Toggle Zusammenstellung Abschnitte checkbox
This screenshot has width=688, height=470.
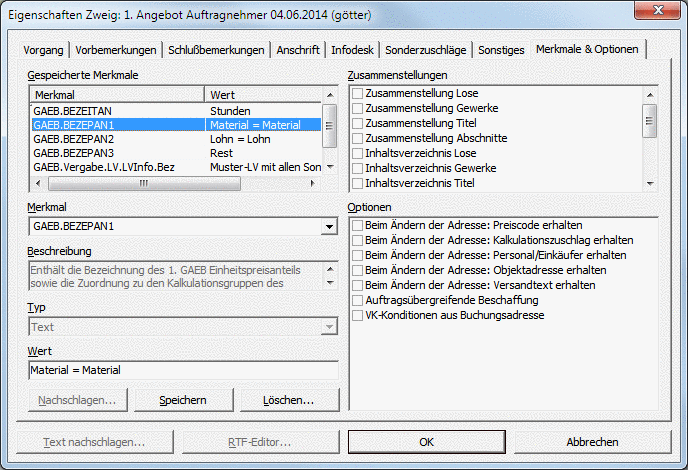358,138
